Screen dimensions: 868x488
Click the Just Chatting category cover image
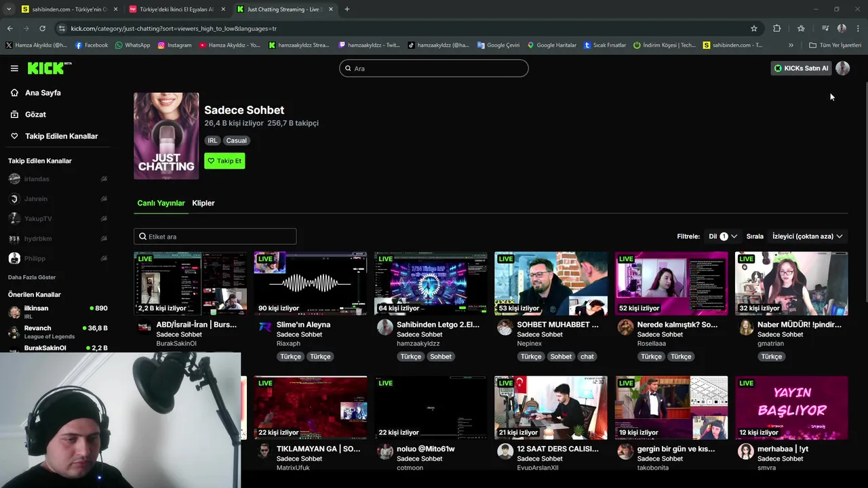click(166, 136)
